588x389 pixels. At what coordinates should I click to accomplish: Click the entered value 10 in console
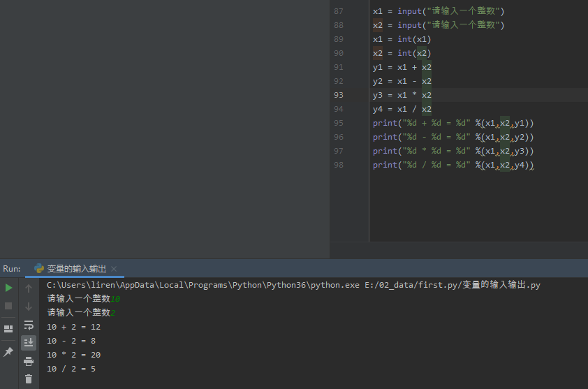[115, 299]
